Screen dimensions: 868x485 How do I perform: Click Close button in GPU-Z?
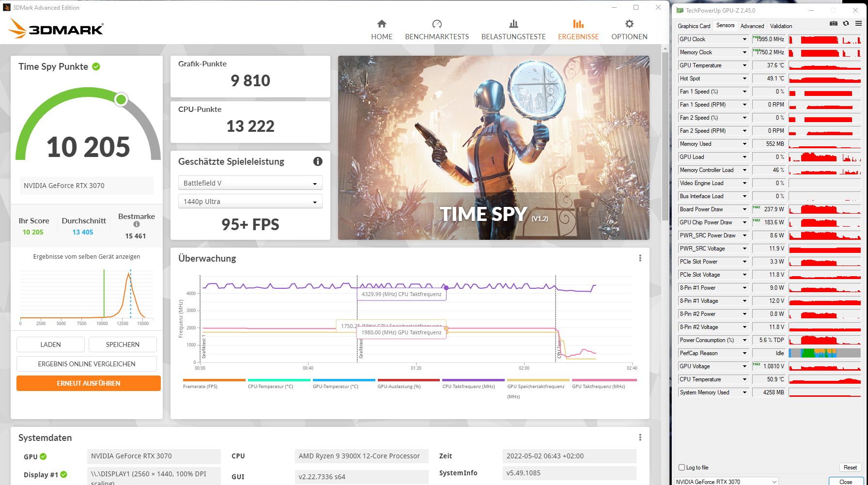(x=846, y=482)
